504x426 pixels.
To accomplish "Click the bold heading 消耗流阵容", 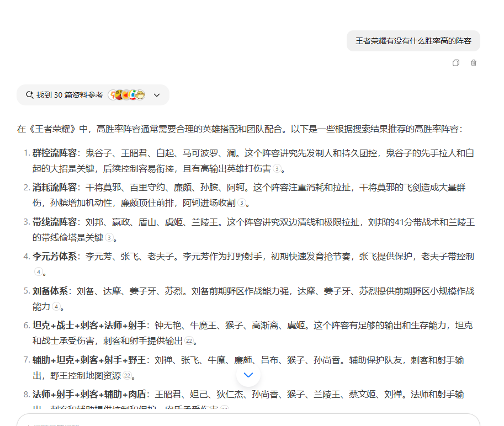I will pyautogui.click(x=54, y=188).
